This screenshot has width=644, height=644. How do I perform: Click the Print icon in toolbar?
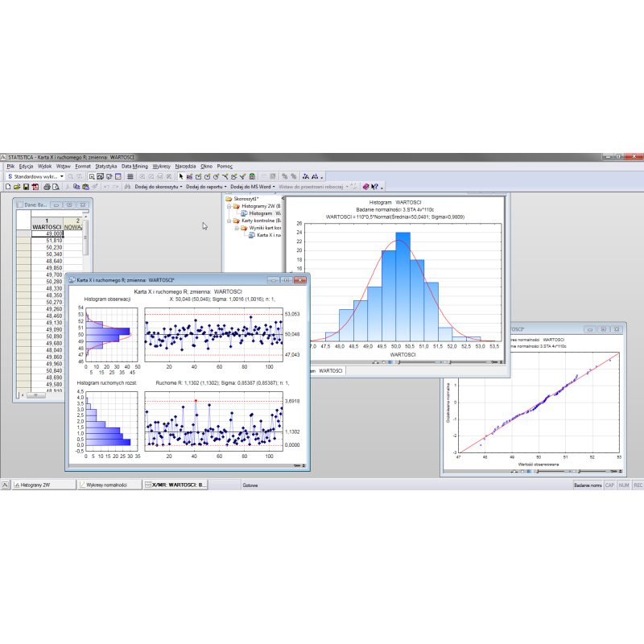[47, 186]
